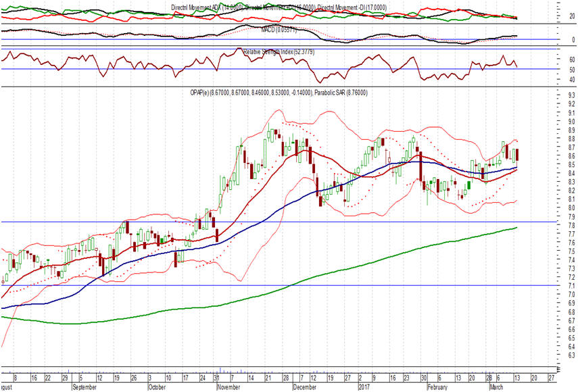This screenshot has height=392, width=578.
Task: Click price axis value 7.0
Action: 571,295
